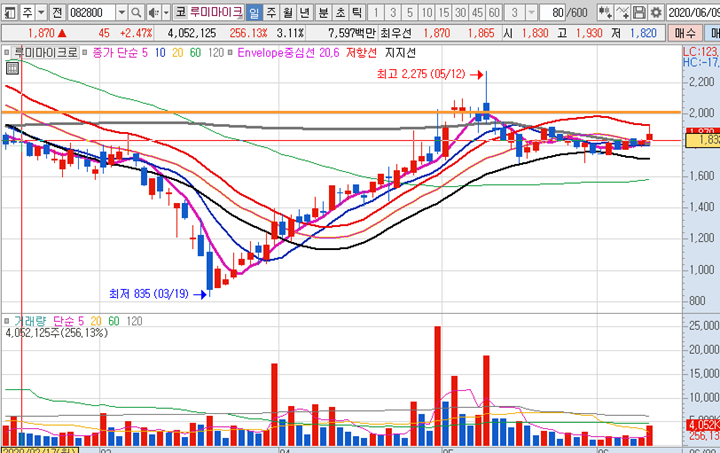Open the 주 stock type dropdown arrow
This screenshot has width=720, height=453.
pos(41,12)
